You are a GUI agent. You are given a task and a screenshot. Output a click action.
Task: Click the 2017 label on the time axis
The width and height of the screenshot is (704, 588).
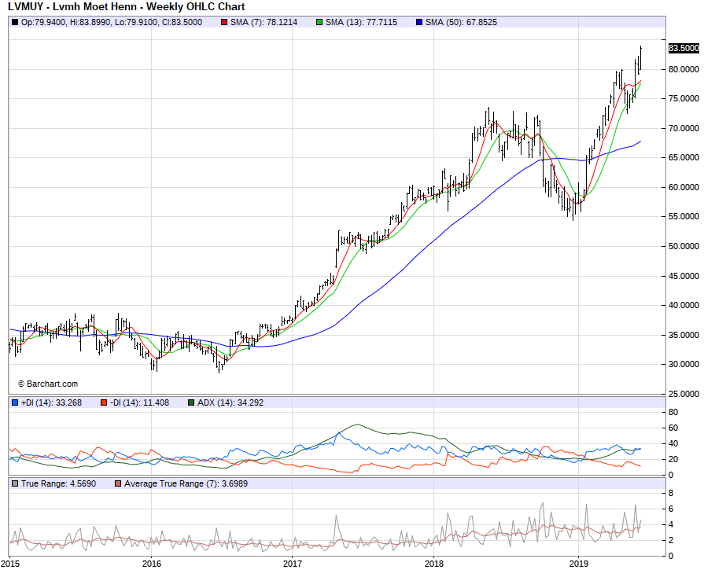point(293,564)
